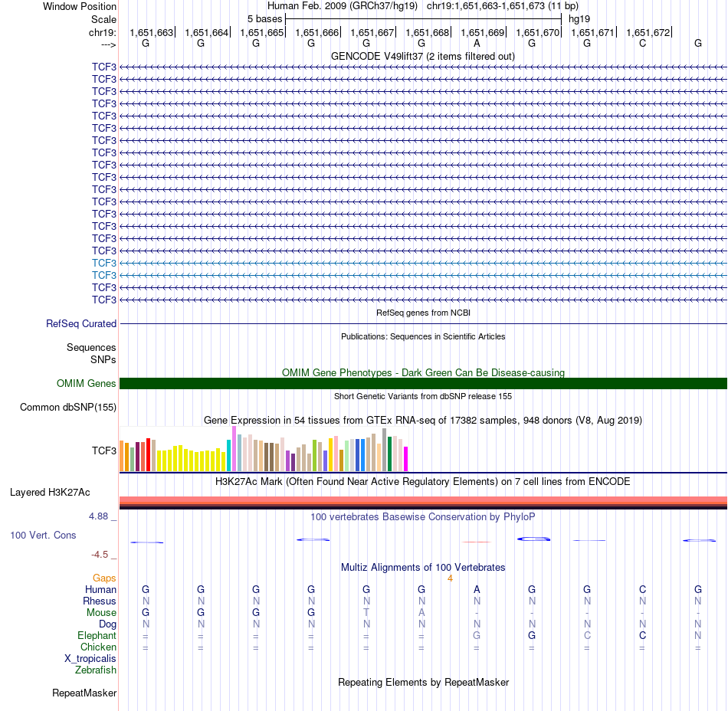Click the RepeatMasker track label

(84, 693)
